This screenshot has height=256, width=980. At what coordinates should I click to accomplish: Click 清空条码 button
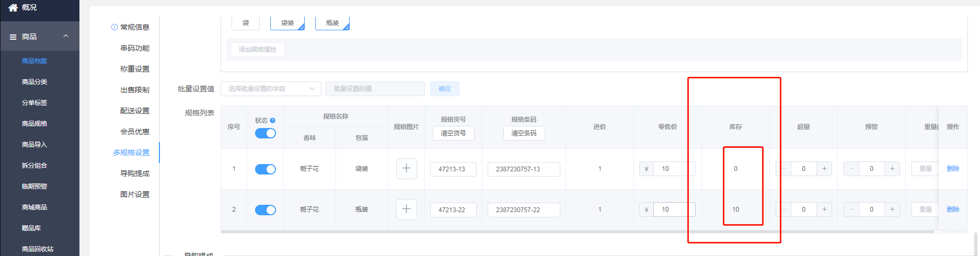click(524, 133)
